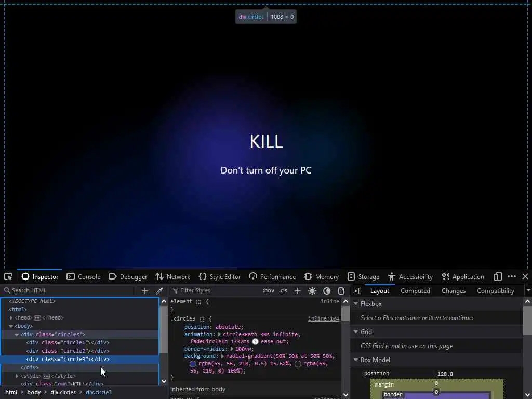Open the rgba(65, 56, 210, 0.5) color swatch
This screenshot has width=532, height=399.
193,364
